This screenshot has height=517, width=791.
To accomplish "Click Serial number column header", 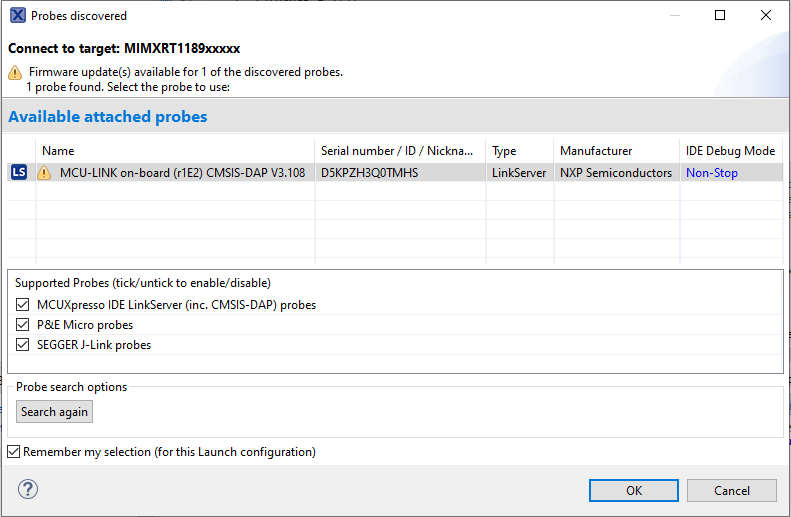I will point(399,151).
